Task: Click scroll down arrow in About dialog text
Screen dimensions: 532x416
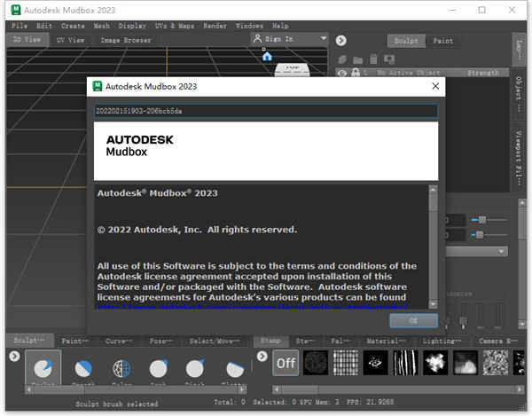Action: point(433,303)
